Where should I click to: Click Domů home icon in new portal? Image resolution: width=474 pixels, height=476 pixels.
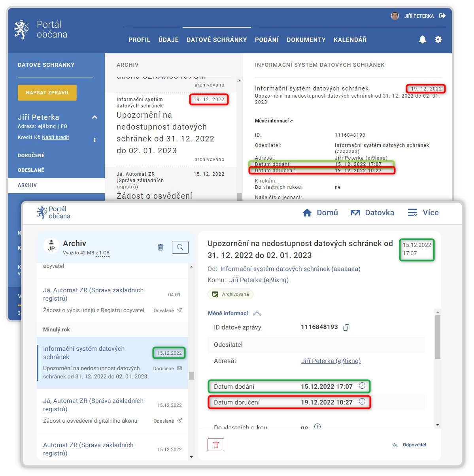point(307,213)
